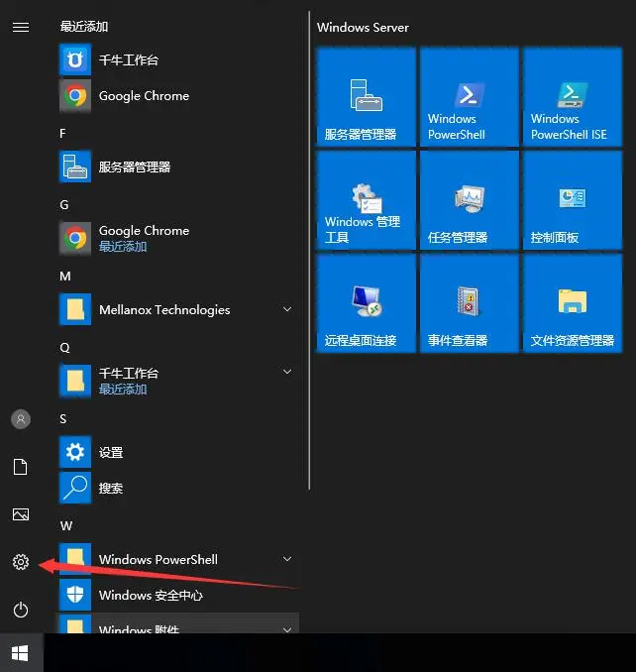The width and height of the screenshot is (636, 672).
Task: Launch 千牛工作台 from recently added list
Action: [128, 60]
